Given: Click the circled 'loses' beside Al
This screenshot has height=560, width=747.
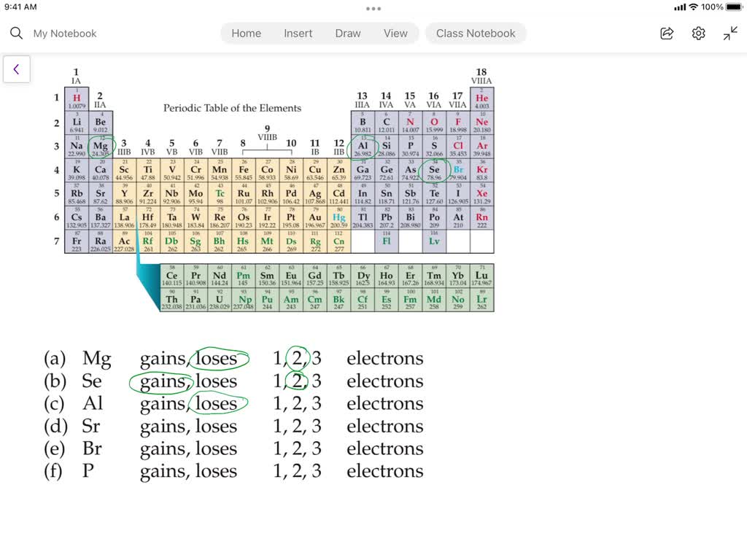Looking at the screenshot, I should point(217,403).
